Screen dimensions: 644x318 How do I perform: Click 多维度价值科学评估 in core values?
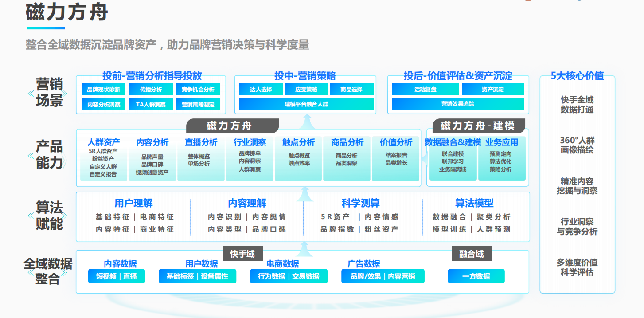pyautogui.click(x=577, y=267)
